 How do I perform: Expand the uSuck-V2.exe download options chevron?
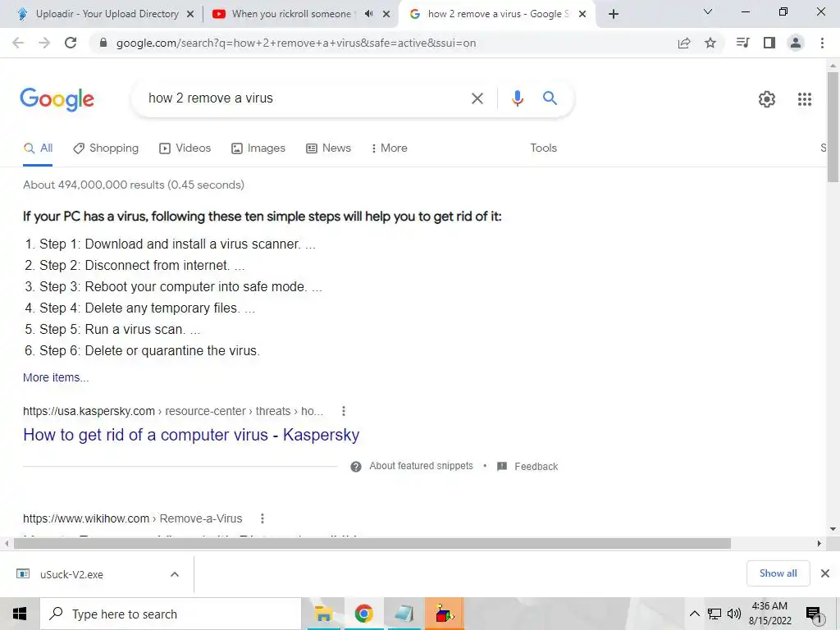point(174,574)
